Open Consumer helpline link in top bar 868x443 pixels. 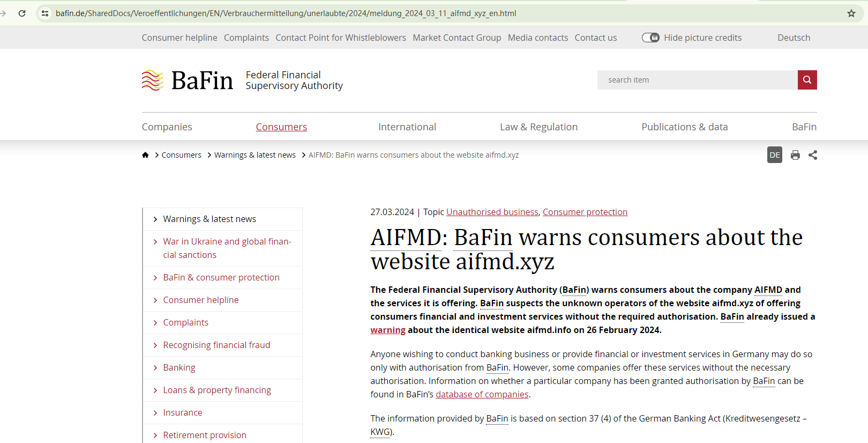pyautogui.click(x=179, y=38)
